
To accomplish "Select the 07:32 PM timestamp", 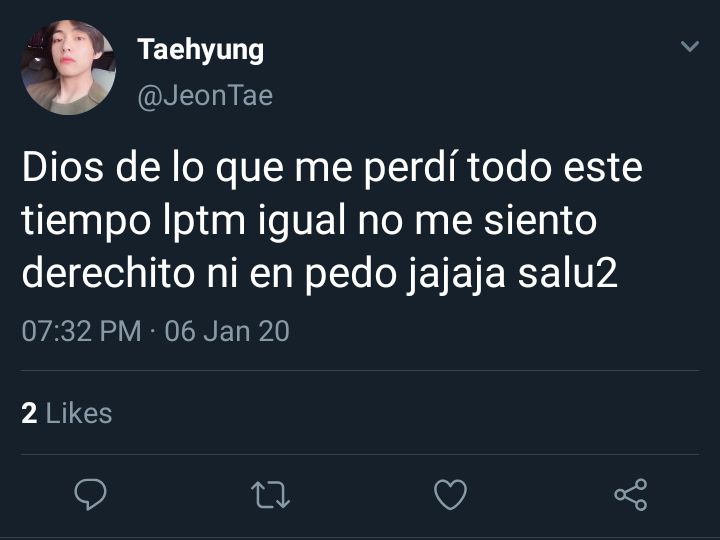I will tap(81, 331).
